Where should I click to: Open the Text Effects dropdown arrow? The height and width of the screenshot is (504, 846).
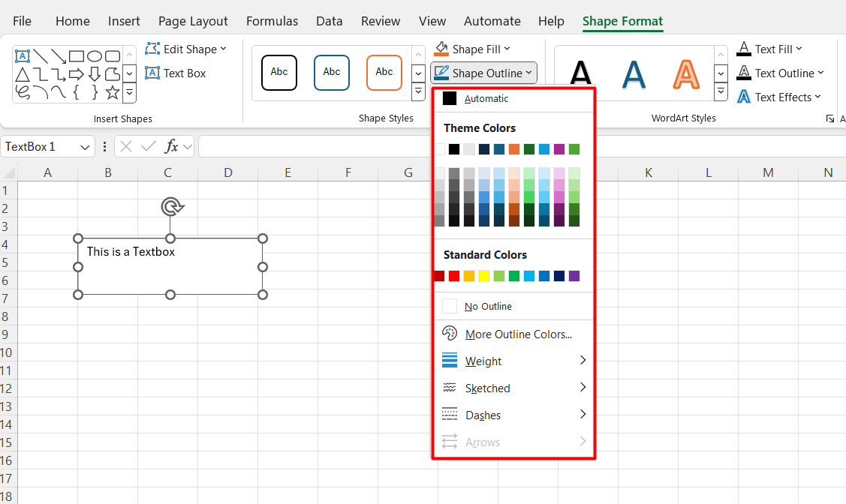click(818, 97)
